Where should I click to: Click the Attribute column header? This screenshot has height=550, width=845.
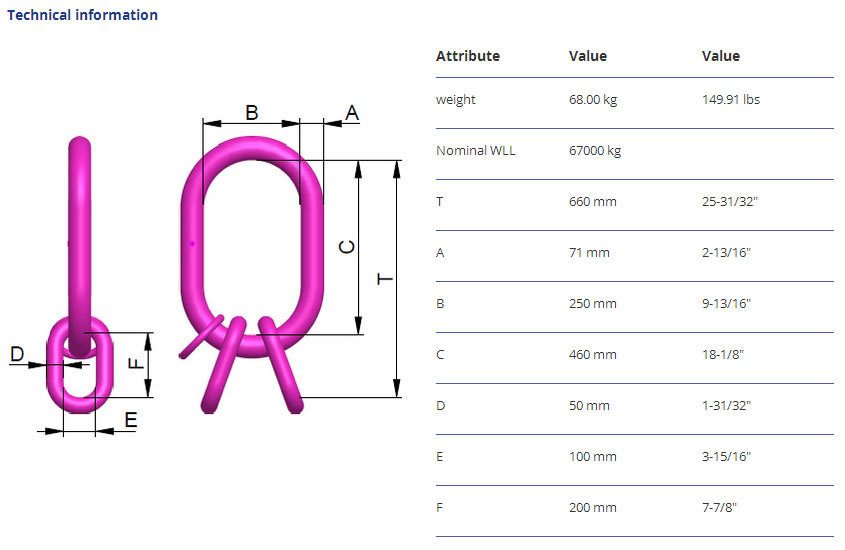(468, 56)
